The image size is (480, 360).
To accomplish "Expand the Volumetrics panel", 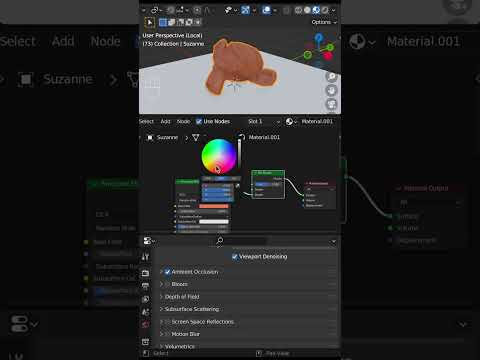I will pyautogui.click(x=177, y=347).
